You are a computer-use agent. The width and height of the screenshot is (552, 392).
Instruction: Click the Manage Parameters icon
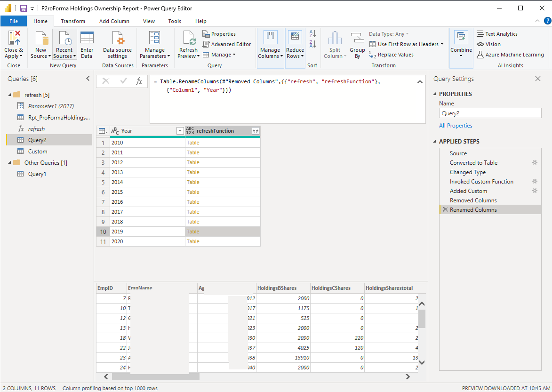tap(154, 39)
